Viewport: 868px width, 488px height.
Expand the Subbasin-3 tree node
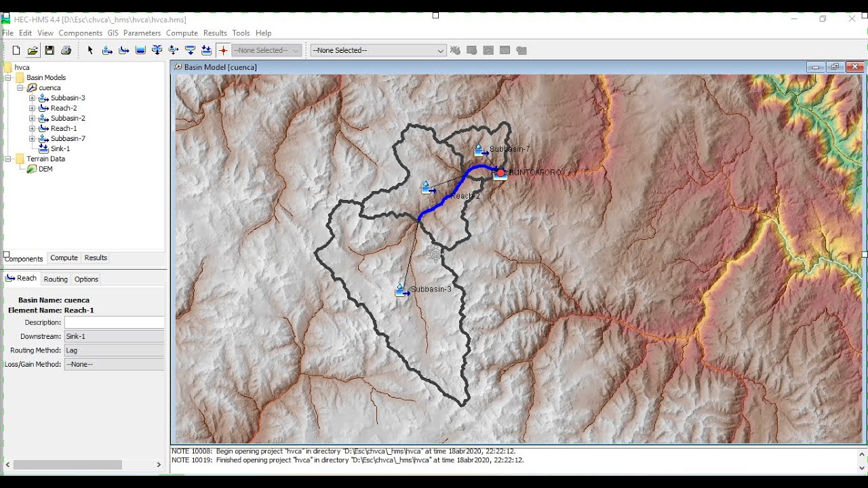click(32, 98)
